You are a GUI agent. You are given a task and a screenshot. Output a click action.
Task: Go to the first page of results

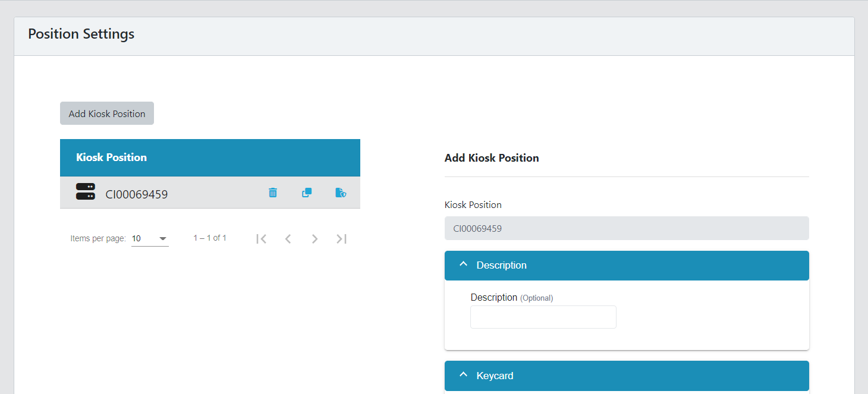(x=261, y=239)
